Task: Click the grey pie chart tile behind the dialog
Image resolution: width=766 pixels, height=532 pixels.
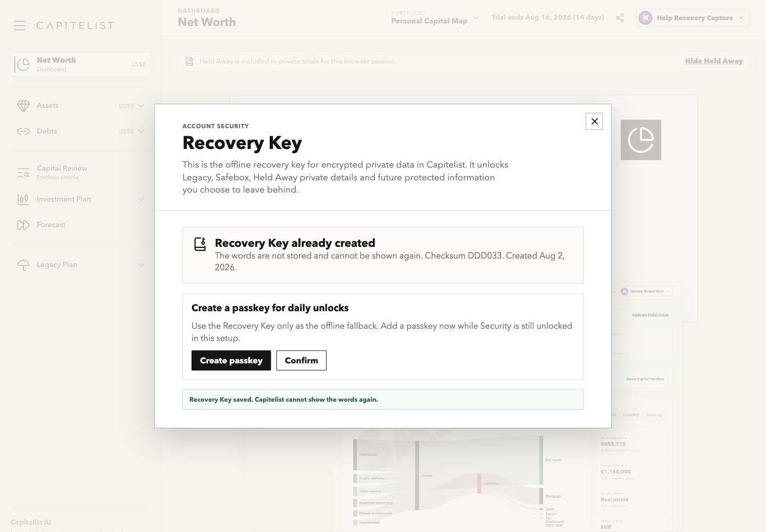Action: 641,140
